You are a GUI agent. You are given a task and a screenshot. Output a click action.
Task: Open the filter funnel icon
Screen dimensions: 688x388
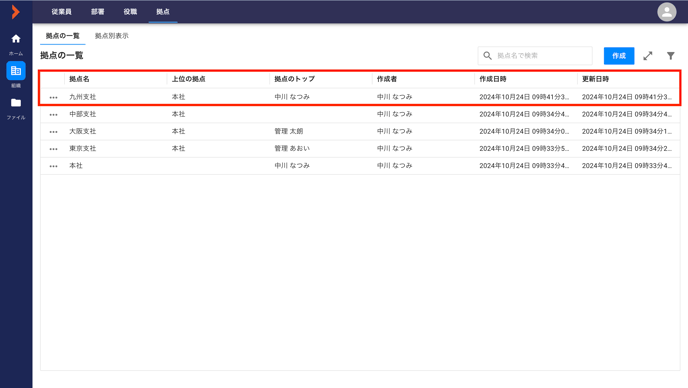[x=670, y=56]
